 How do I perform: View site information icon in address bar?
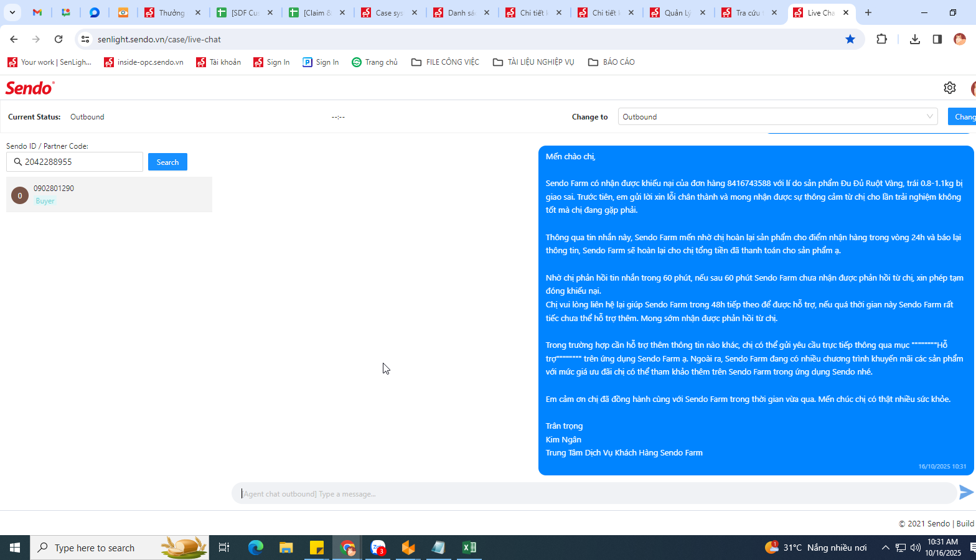tap(85, 39)
